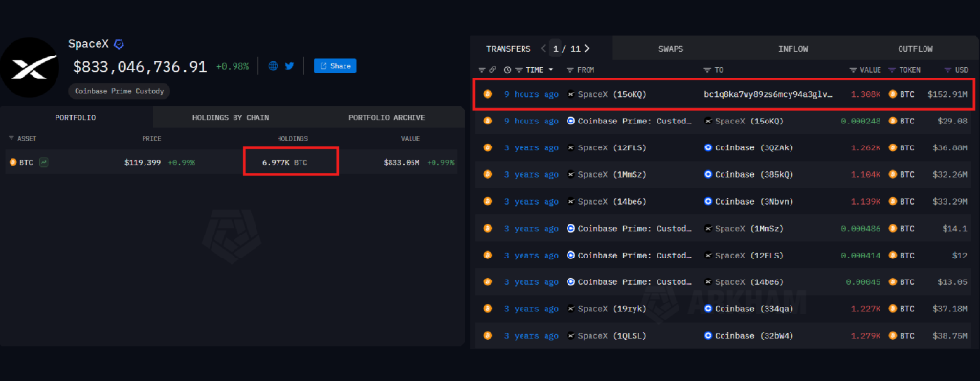Viewport: 980px width, 381px height.
Task: Open the SpaceX website globe icon
Action: 273,66
